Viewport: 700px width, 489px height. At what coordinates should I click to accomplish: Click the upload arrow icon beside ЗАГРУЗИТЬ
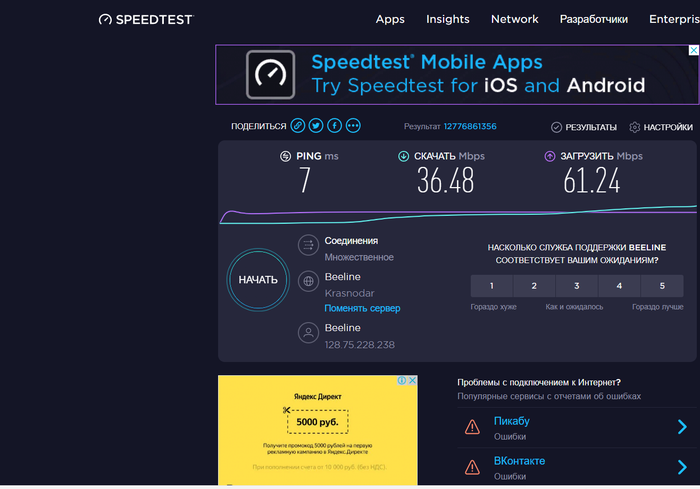click(x=550, y=156)
